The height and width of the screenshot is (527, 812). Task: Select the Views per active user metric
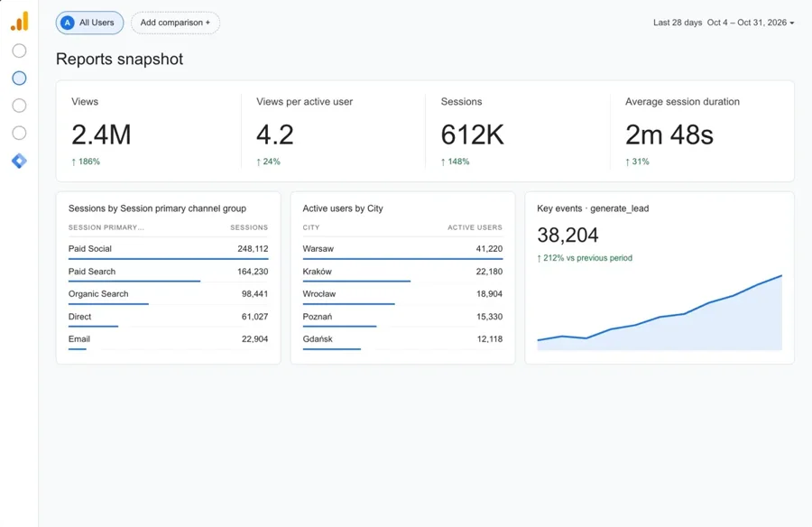[x=333, y=131]
